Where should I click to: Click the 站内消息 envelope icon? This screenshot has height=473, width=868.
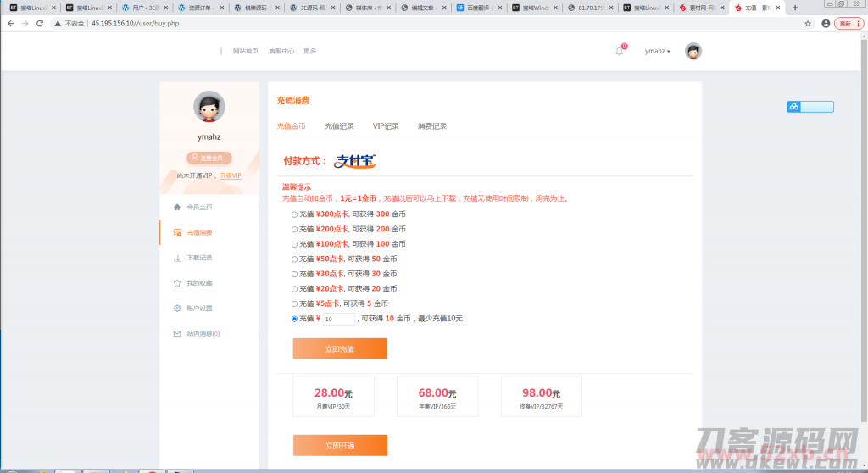[x=177, y=334]
